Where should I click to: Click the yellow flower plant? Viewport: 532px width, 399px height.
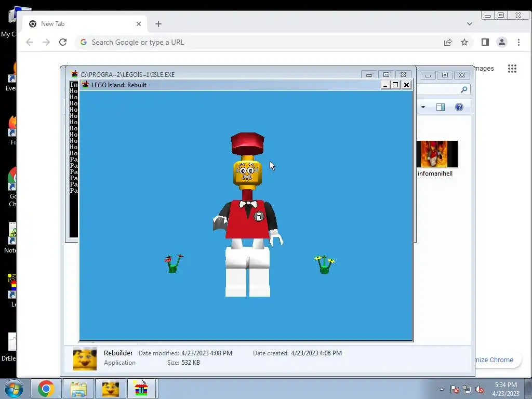325,264
